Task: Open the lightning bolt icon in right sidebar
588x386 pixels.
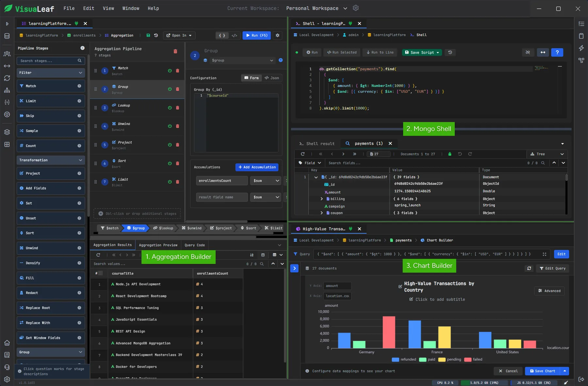Action: (x=581, y=48)
